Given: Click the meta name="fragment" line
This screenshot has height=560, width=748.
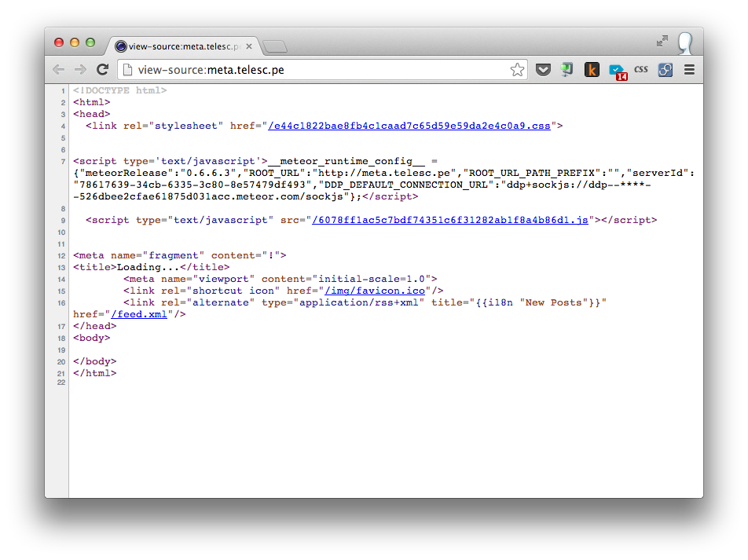Looking at the screenshot, I should coord(179,255).
